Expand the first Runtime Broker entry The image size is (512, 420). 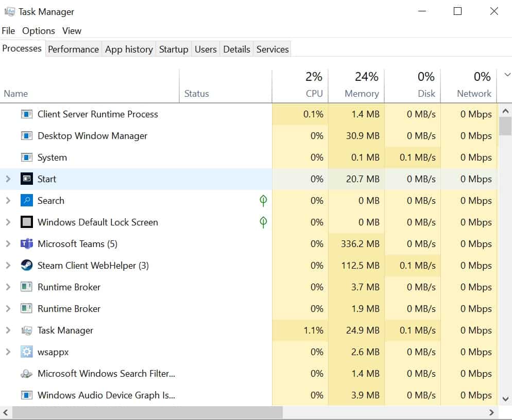coord(8,287)
